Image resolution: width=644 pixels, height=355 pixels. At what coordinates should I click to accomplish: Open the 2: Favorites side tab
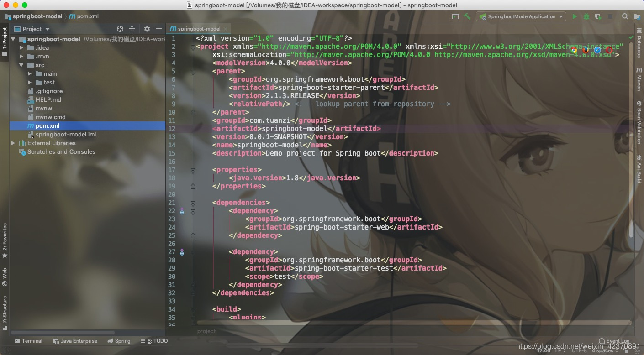(5, 241)
